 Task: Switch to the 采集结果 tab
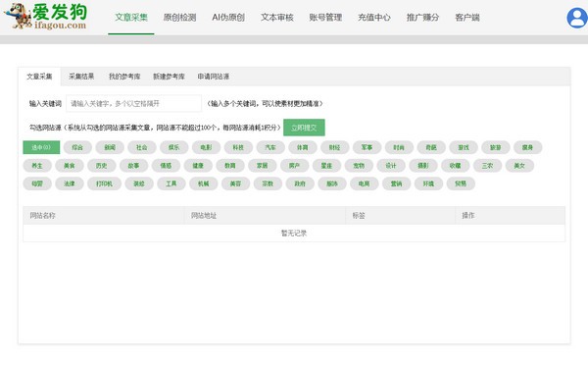81,77
